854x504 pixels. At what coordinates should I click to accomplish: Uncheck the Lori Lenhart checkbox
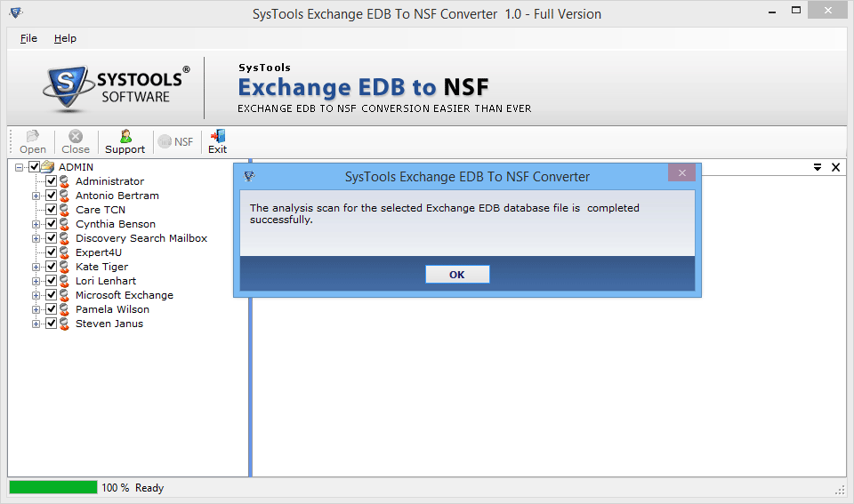[52, 280]
